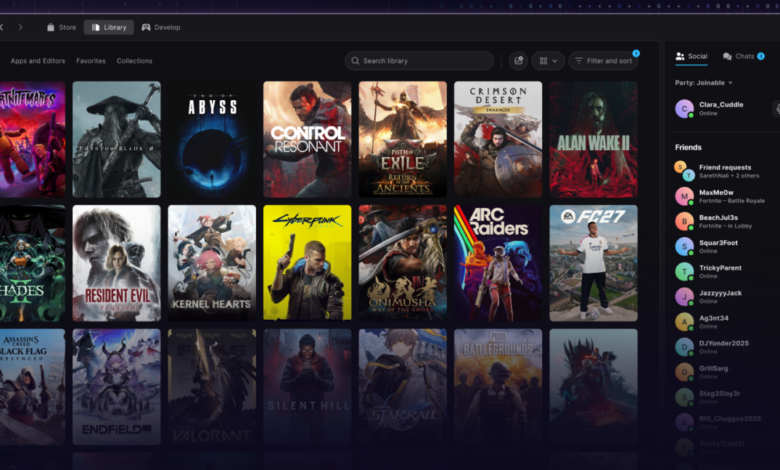
Task: Select friend name MaxMe0w
Action: [x=716, y=192]
